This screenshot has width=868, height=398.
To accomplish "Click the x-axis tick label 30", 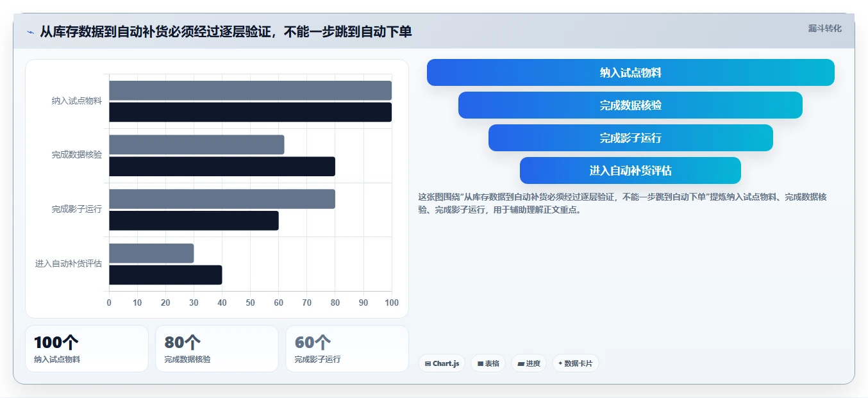I will 194,303.
